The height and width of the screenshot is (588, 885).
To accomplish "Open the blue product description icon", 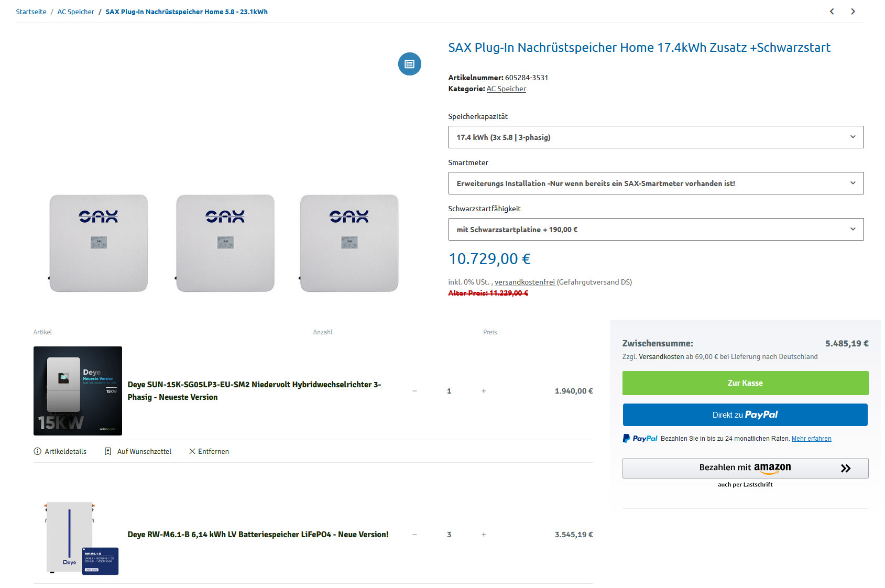I will pos(410,64).
